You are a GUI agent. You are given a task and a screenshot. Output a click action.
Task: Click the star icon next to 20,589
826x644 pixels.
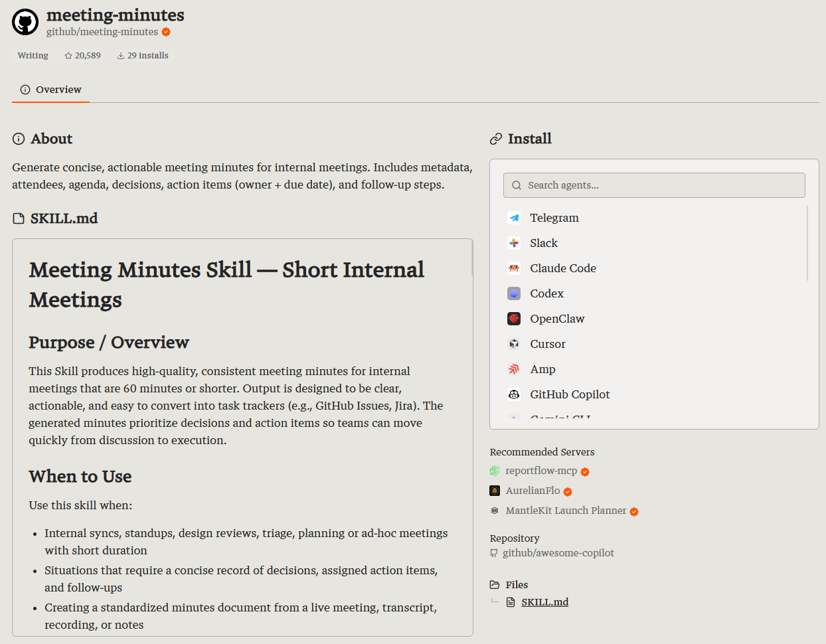(68, 56)
